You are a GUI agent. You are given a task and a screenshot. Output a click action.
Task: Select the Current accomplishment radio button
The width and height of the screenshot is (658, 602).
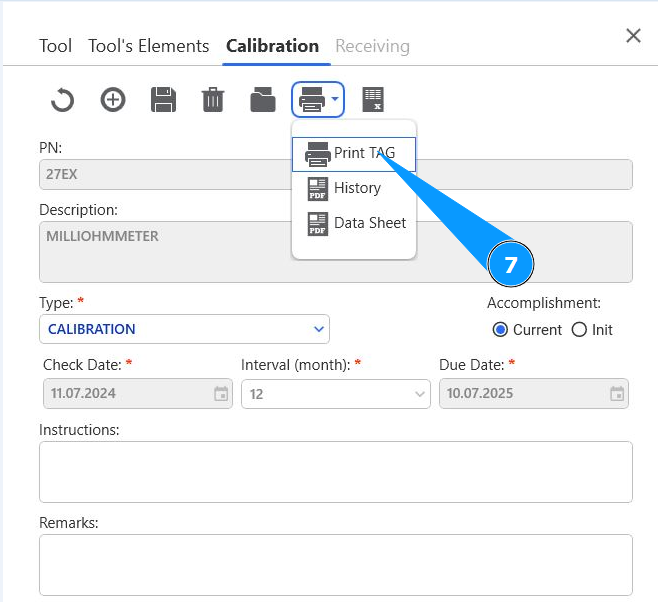(x=501, y=330)
